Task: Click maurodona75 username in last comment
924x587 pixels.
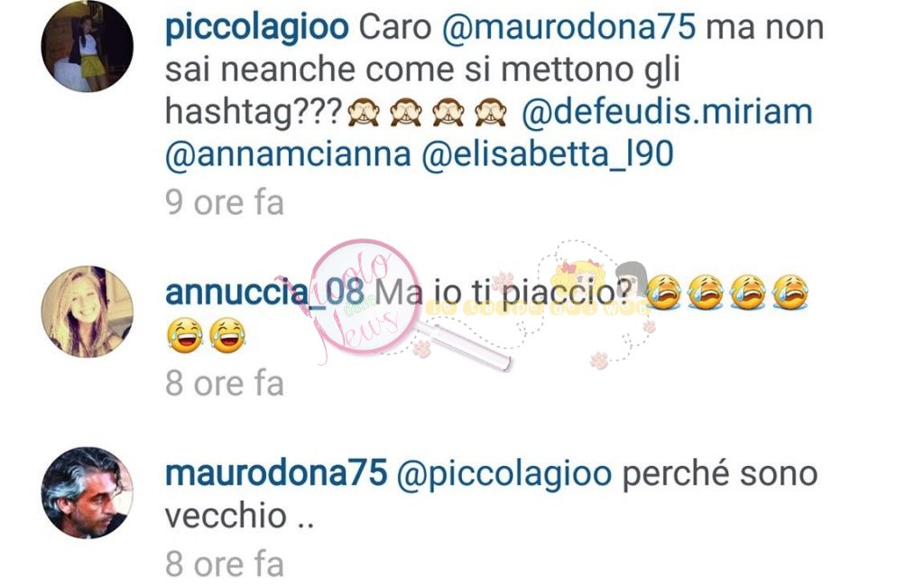Action: pyautogui.click(x=276, y=473)
